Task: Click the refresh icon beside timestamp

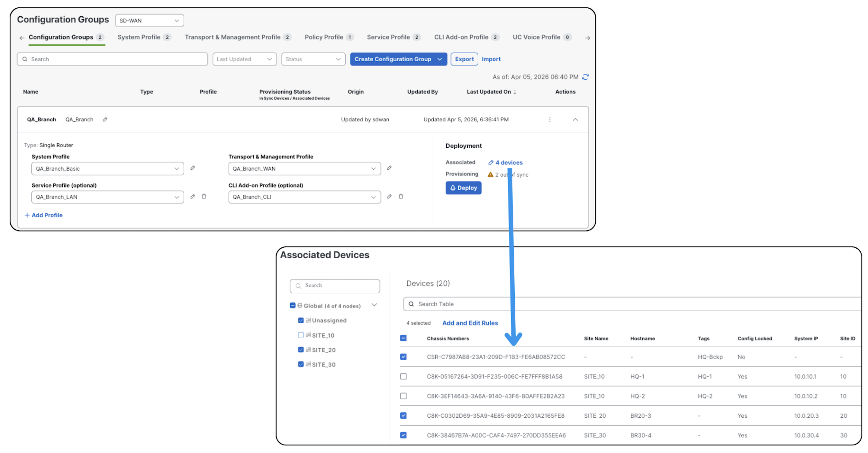Action: click(x=585, y=77)
